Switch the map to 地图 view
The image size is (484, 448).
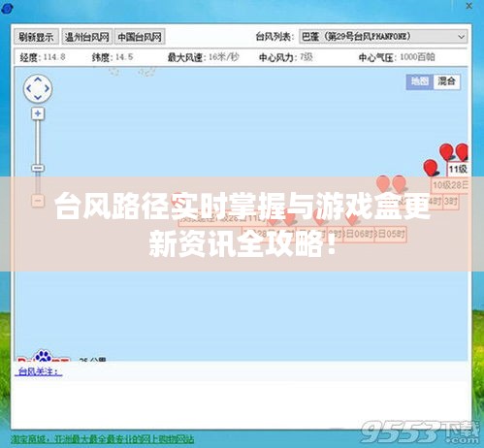click(420, 81)
